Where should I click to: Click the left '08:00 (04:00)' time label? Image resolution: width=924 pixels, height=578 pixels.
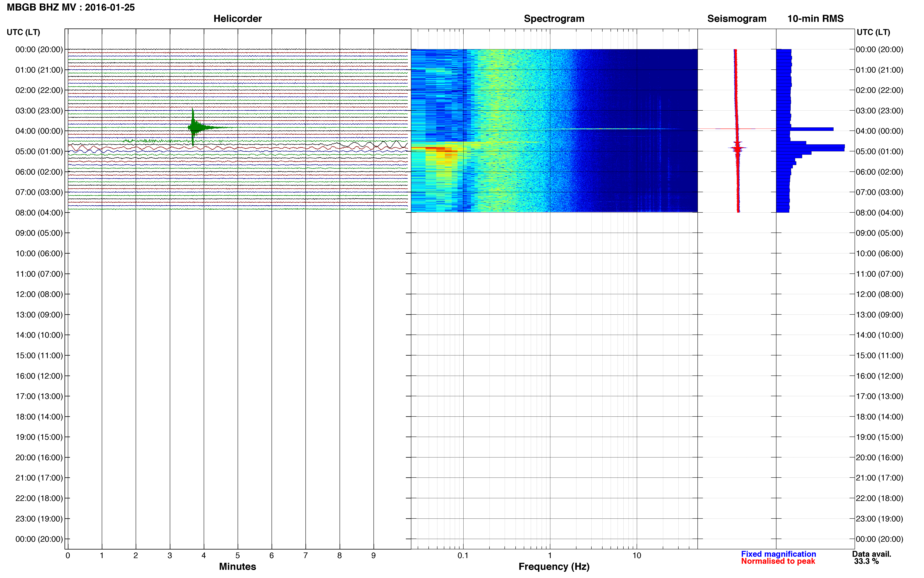pyautogui.click(x=39, y=213)
